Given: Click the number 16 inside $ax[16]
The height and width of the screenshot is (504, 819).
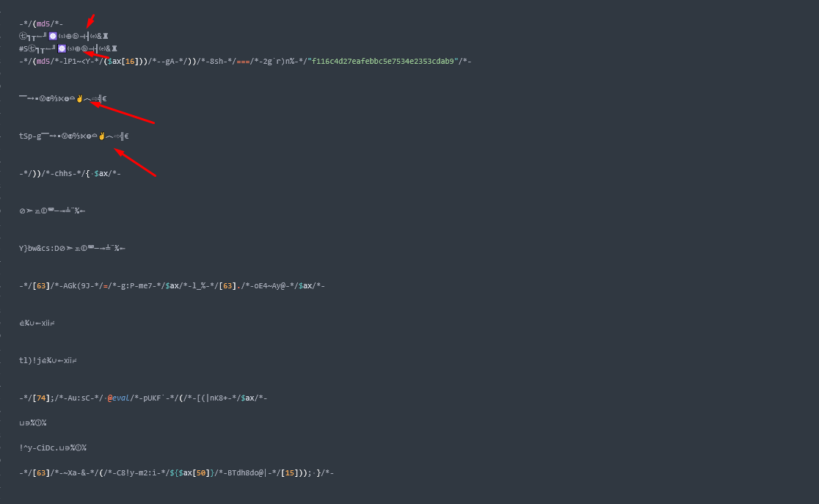Looking at the screenshot, I should click(x=130, y=61).
